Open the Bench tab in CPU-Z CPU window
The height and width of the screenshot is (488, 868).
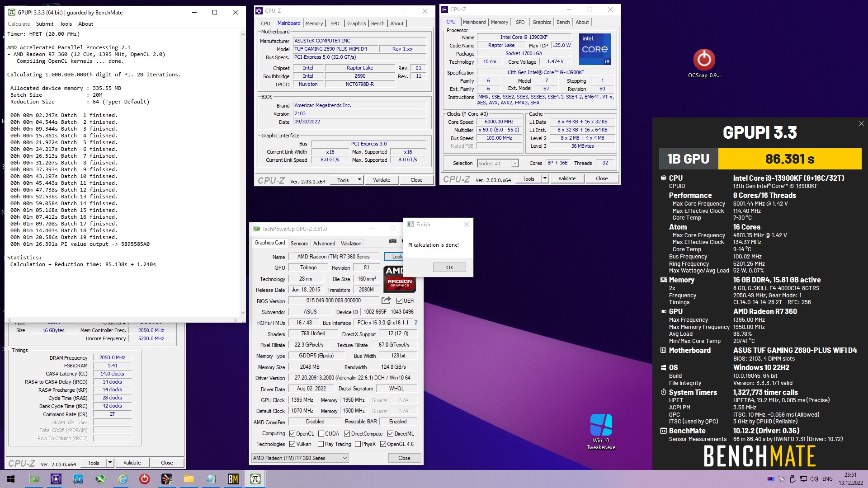tap(563, 22)
